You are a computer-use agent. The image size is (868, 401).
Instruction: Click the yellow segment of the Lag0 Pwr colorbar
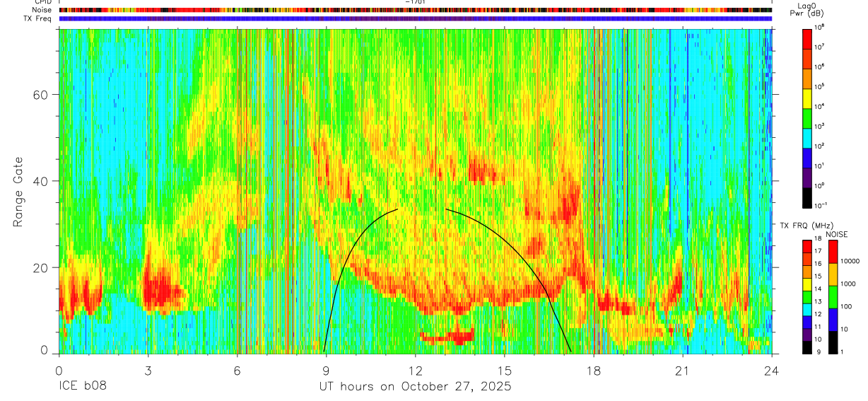point(807,97)
